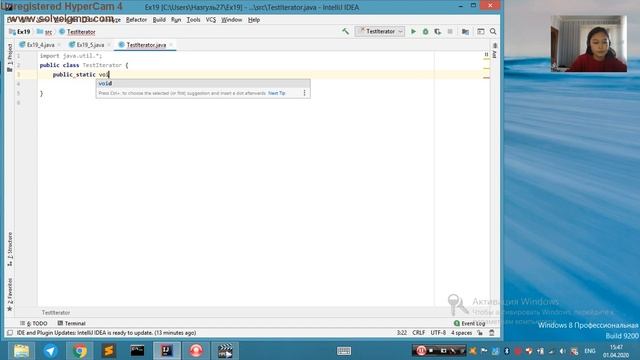Click the line:column 3:22 position indicator
This screenshot has width=640, height=360.
[x=402, y=333]
